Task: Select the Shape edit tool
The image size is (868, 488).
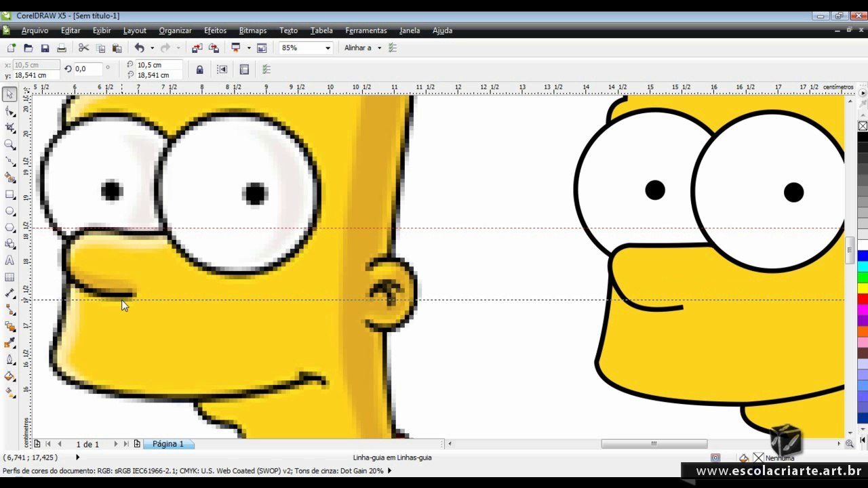Action: point(9,111)
